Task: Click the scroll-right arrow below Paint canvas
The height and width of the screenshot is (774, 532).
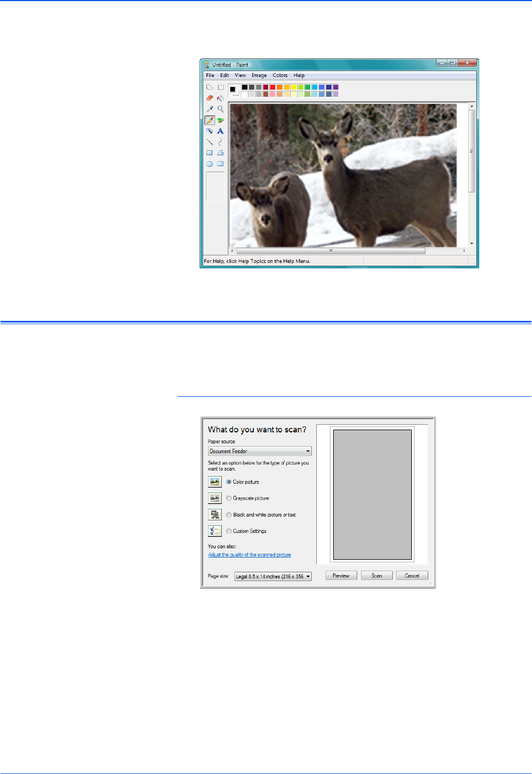Action: (465, 251)
